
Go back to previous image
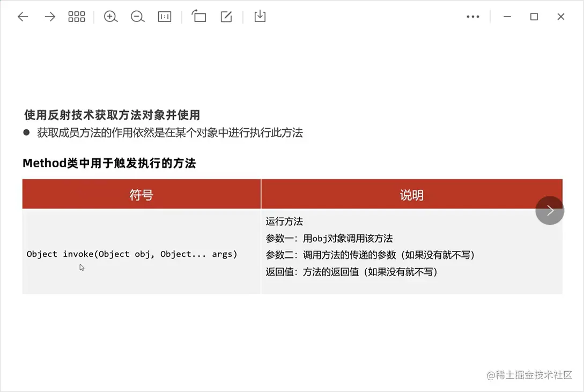pyautogui.click(x=23, y=17)
